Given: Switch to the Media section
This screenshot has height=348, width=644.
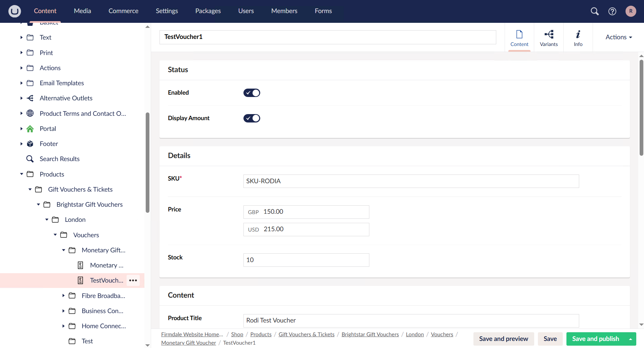Looking at the screenshot, I should tap(82, 11).
